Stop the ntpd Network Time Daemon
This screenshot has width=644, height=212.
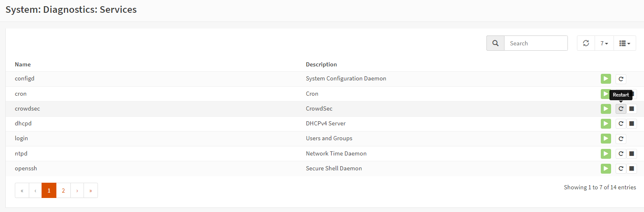(x=632, y=154)
